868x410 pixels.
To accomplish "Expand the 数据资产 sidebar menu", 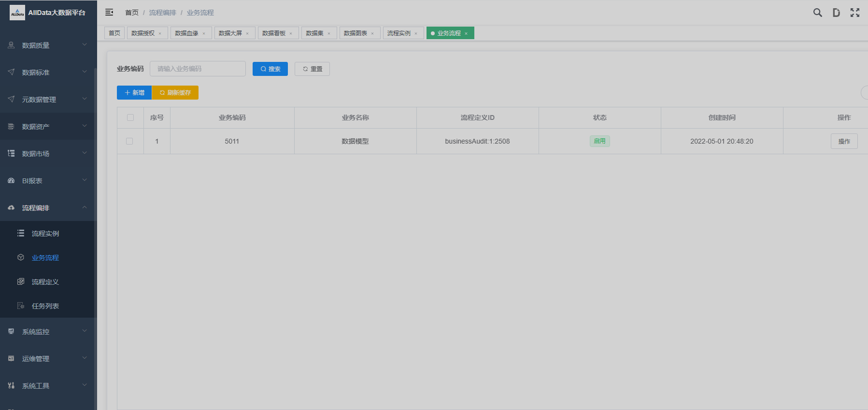I will pyautogui.click(x=48, y=127).
